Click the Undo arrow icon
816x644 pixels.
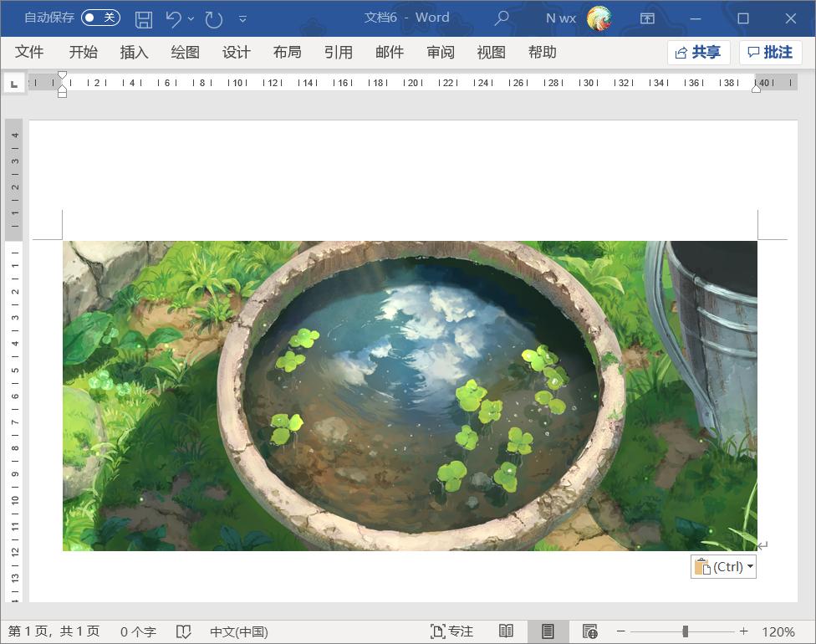pos(173,18)
